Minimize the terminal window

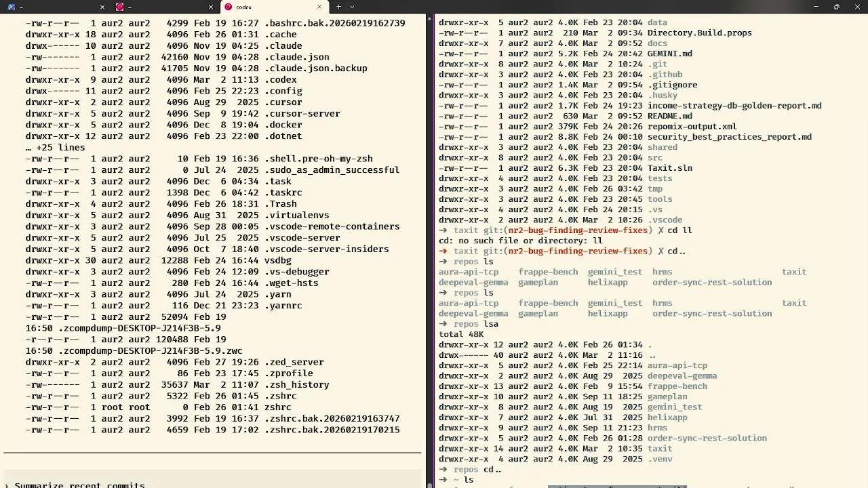817,7
